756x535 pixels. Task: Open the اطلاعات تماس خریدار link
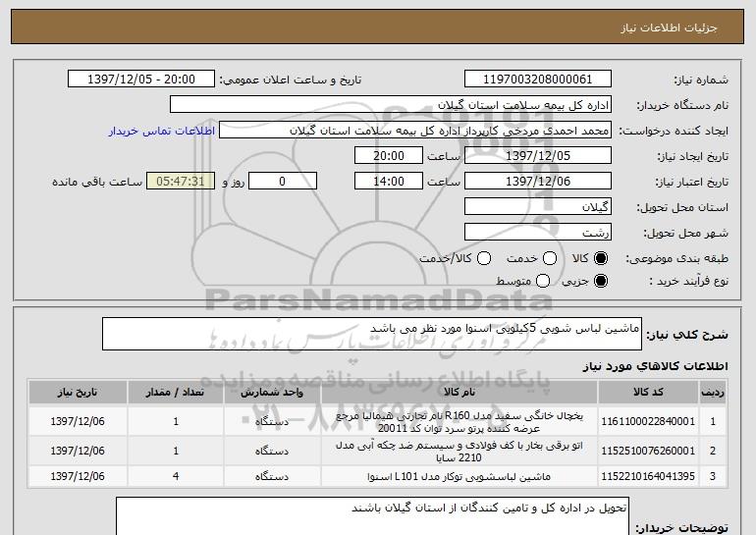(162, 131)
